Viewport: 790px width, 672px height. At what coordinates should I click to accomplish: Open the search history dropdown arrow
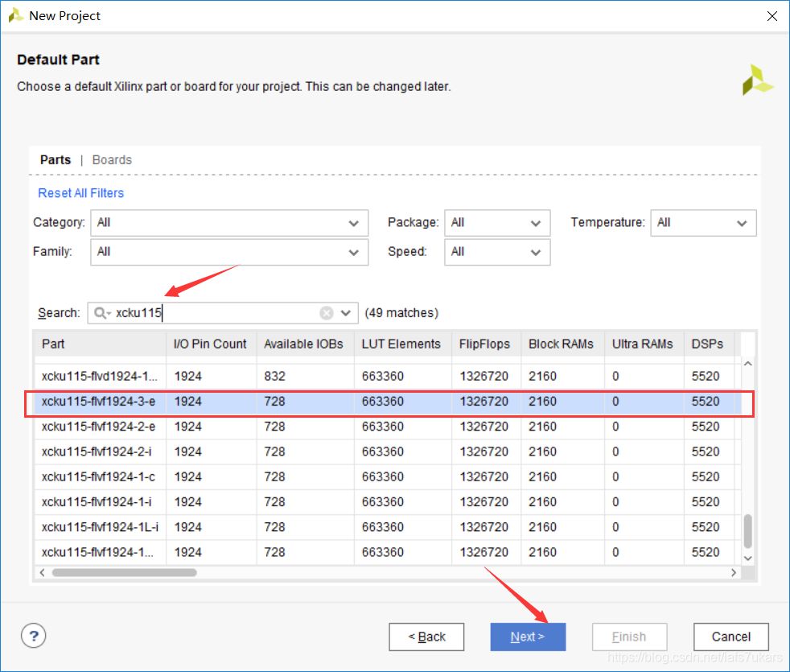(346, 313)
